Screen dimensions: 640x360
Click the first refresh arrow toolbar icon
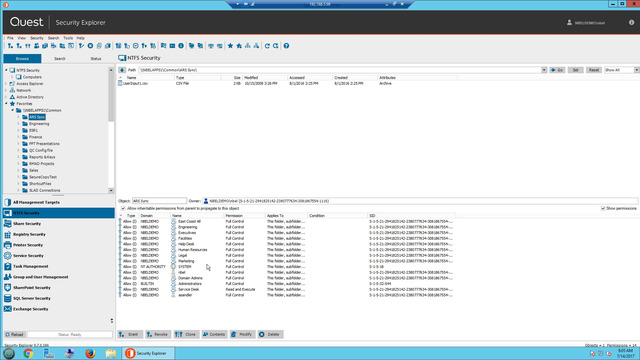(x=267, y=46)
